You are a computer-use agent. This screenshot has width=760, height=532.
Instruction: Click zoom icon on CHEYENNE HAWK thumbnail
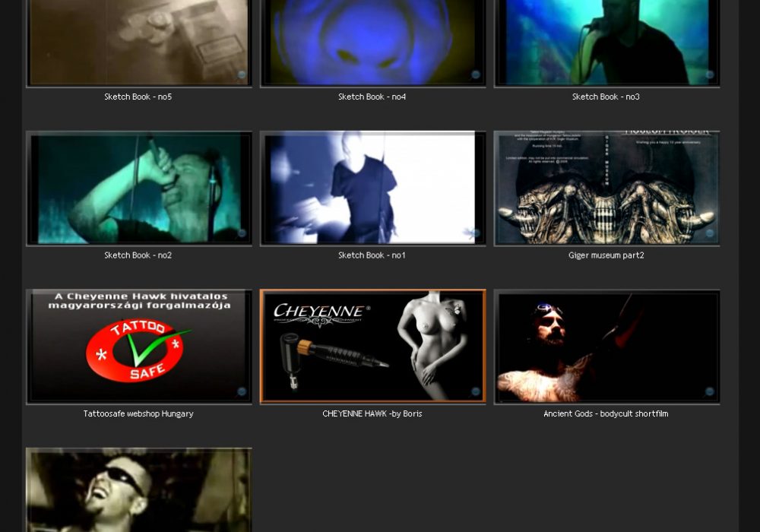coord(476,391)
